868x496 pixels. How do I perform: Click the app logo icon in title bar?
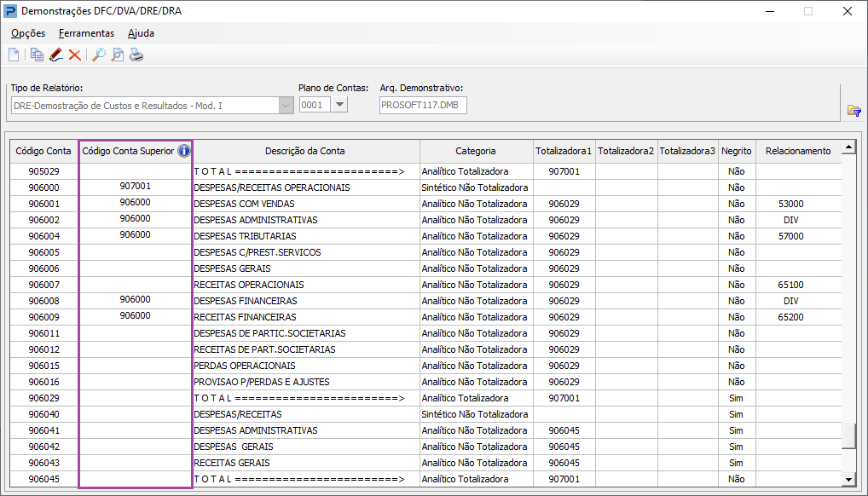[10, 10]
